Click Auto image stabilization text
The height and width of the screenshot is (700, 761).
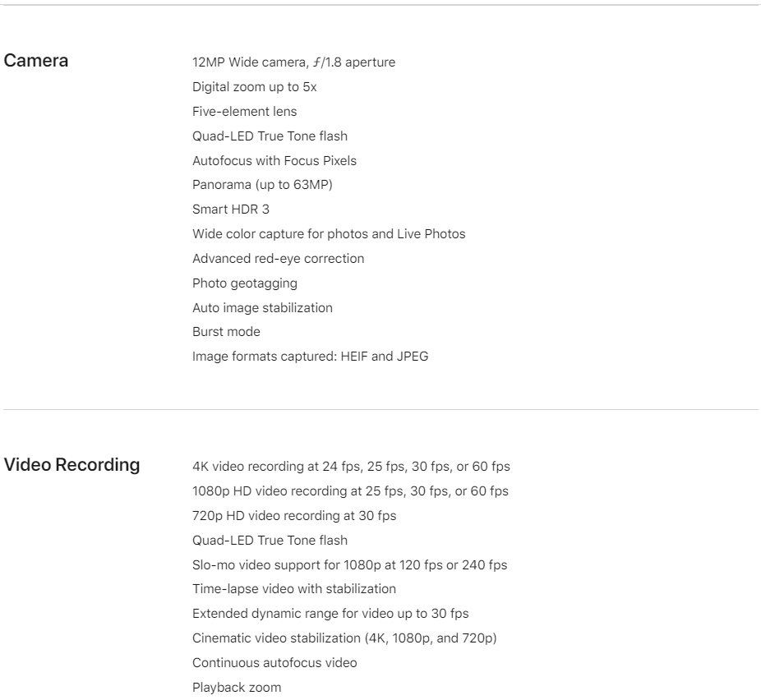click(x=262, y=308)
